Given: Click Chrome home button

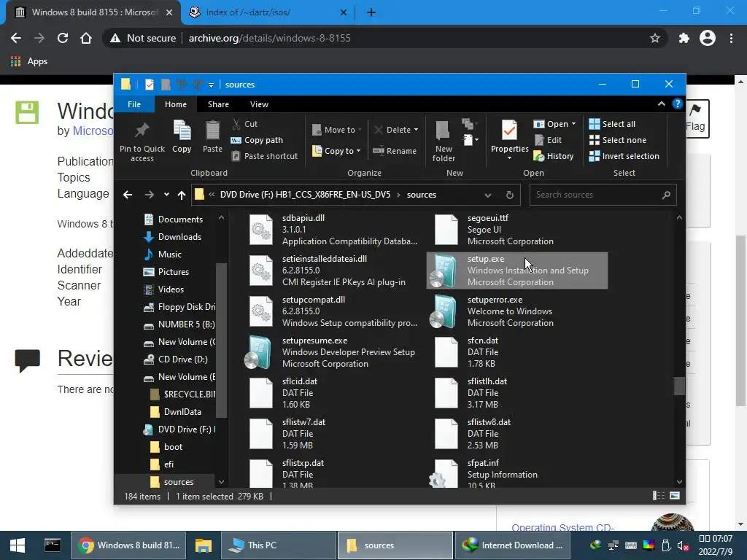Looking at the screenshot, I should 86,38.
